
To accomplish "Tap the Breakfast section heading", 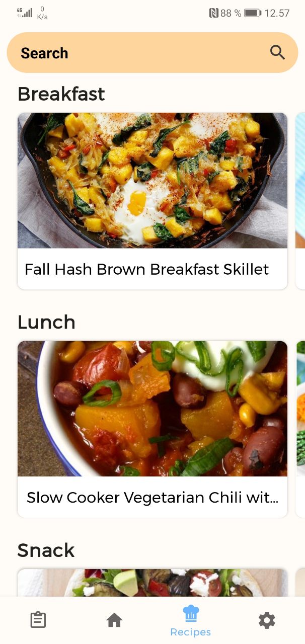I will [61, 94].
